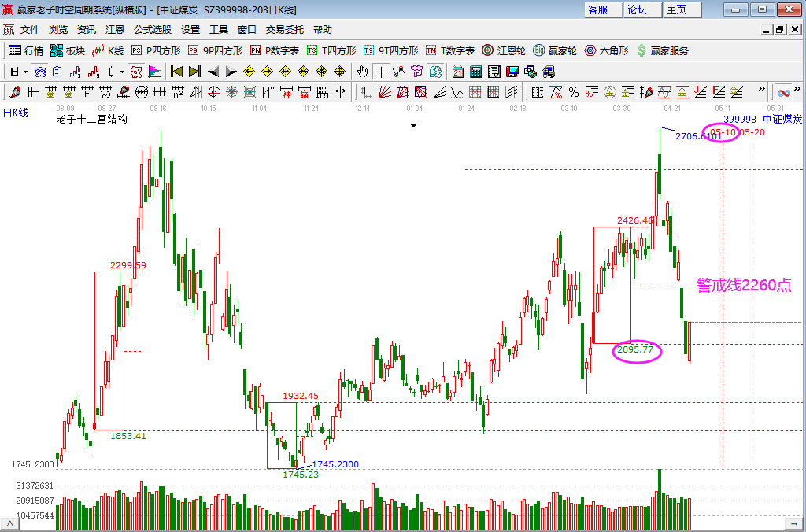Image resolution: width=806 pixels, height=532 pixels.
Task: Select the n² spacing line tool
Action: click(178, 93)
